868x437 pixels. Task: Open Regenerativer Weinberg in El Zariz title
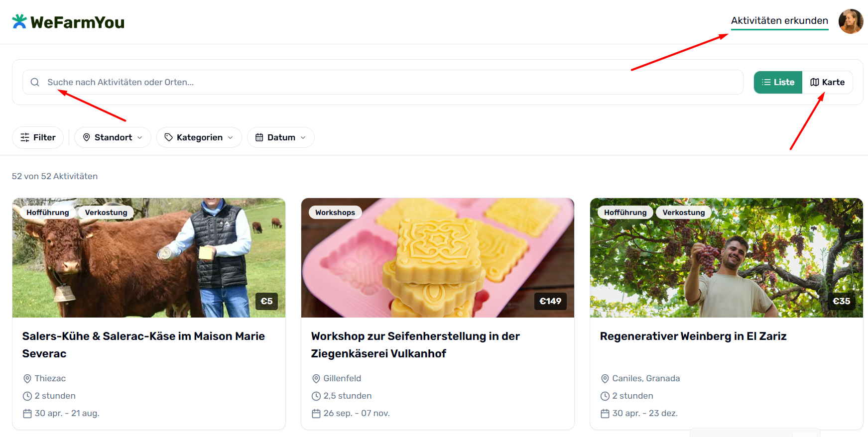(x=693, y=336)
